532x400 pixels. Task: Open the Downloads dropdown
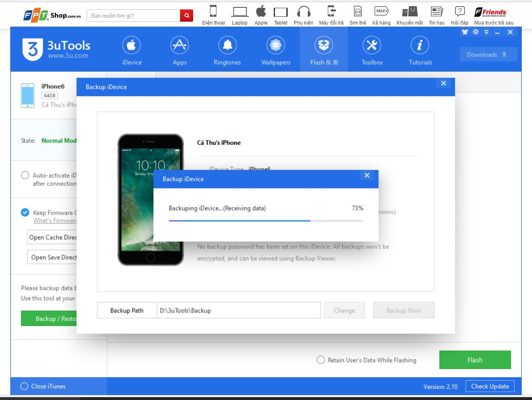(488, 54)
